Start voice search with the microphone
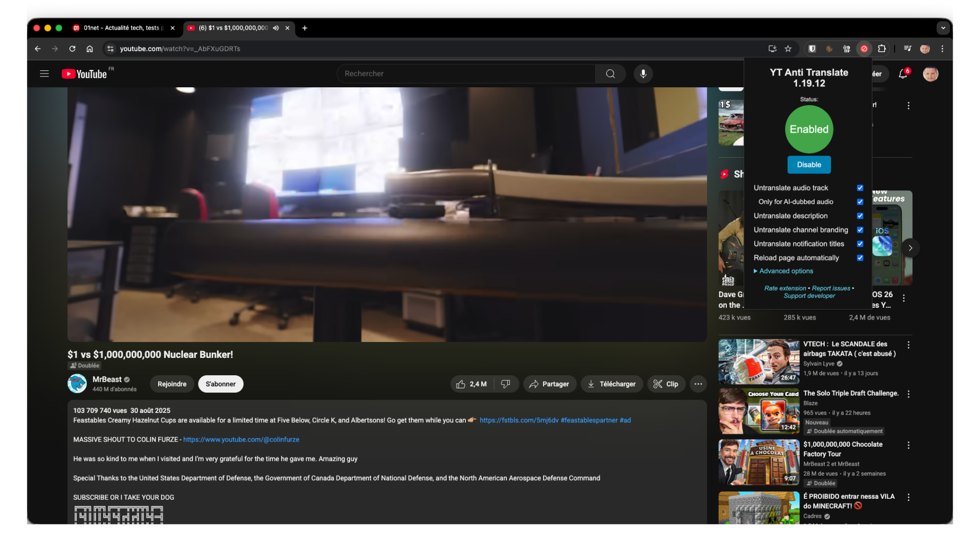 pos(643,74)
